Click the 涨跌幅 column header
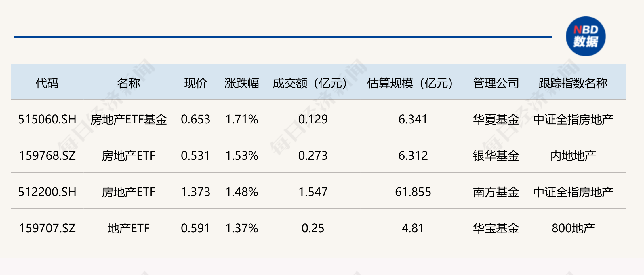This screenshot has height=275, width=644. tap(241, 83)
